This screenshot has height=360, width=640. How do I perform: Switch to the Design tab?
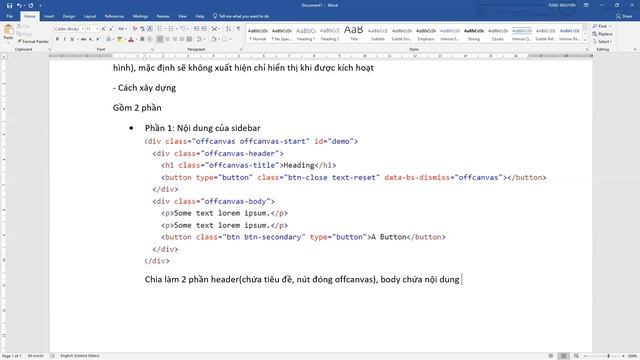point(69,16)
